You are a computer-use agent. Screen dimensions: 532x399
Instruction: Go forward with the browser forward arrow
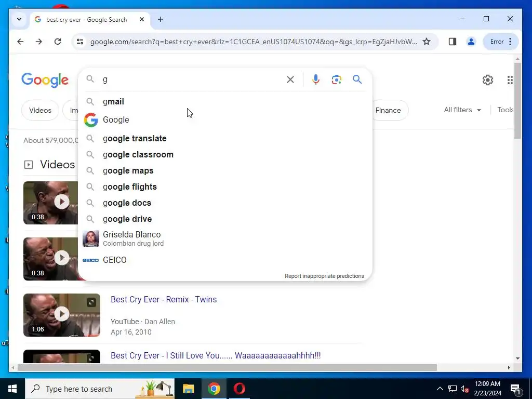[38, 42]
